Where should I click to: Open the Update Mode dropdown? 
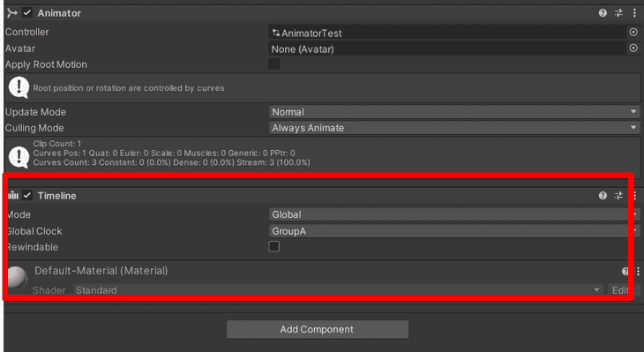point(454,112)
